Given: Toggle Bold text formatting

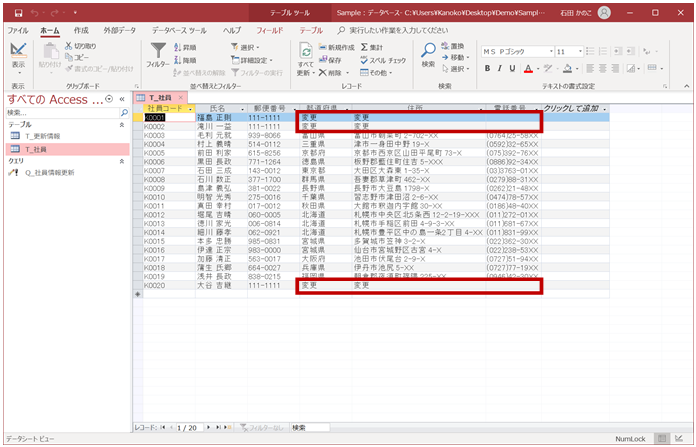Looking at the screenshot, I should coord(488,69).
